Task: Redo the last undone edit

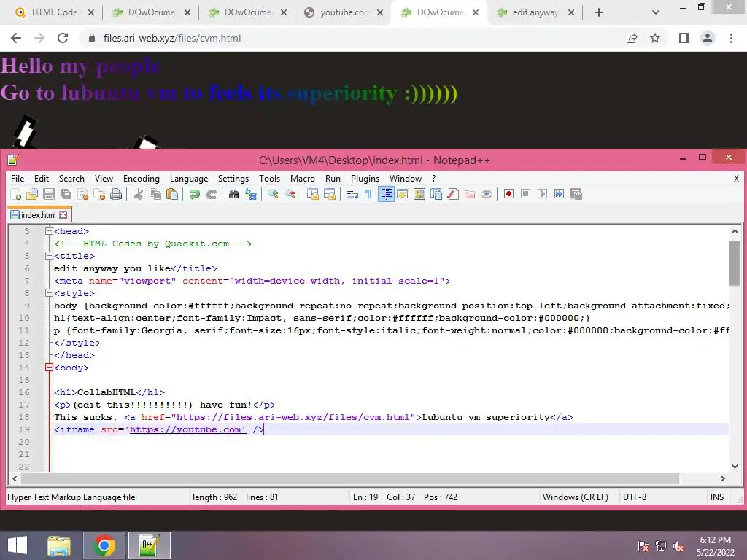Action: point(212,194)
